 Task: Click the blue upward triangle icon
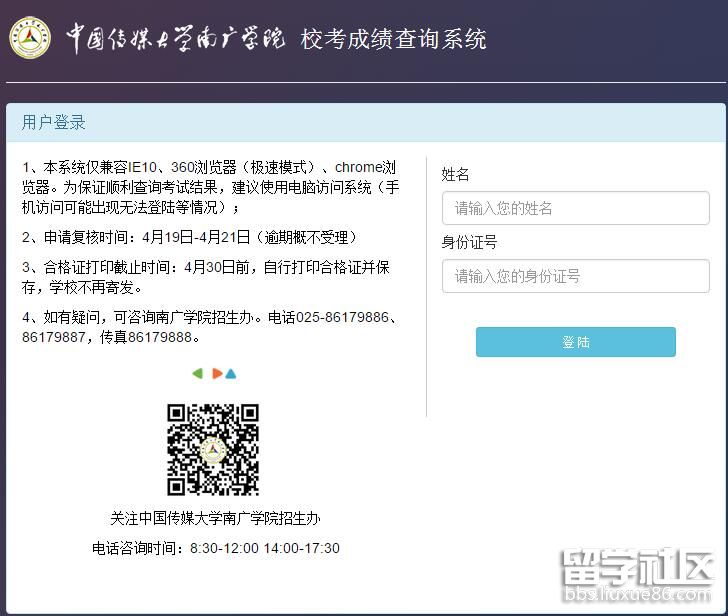[231, 374]
